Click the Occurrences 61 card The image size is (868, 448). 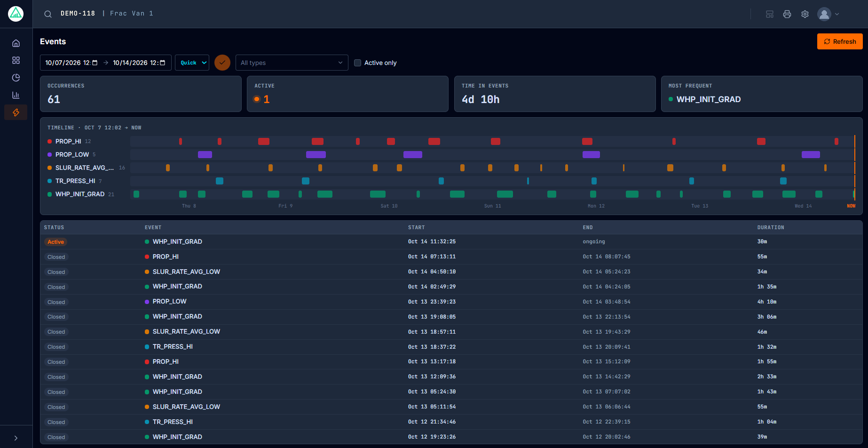pos(141,94)
